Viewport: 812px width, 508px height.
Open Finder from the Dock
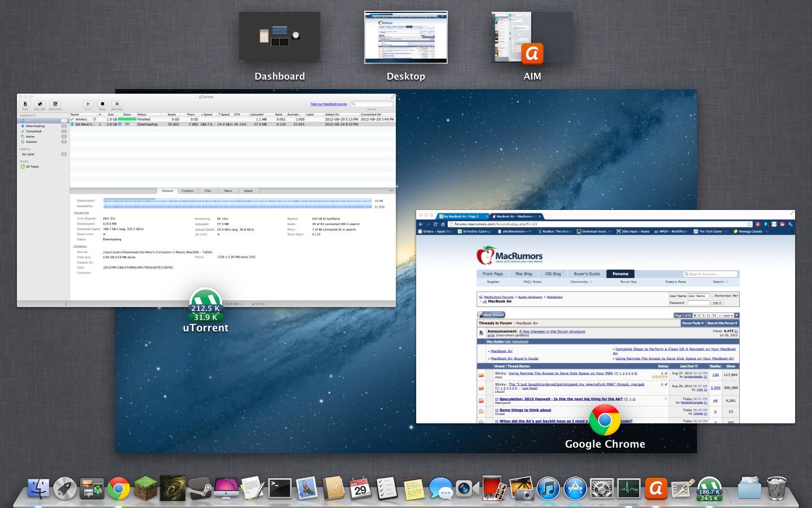point(38,488)
